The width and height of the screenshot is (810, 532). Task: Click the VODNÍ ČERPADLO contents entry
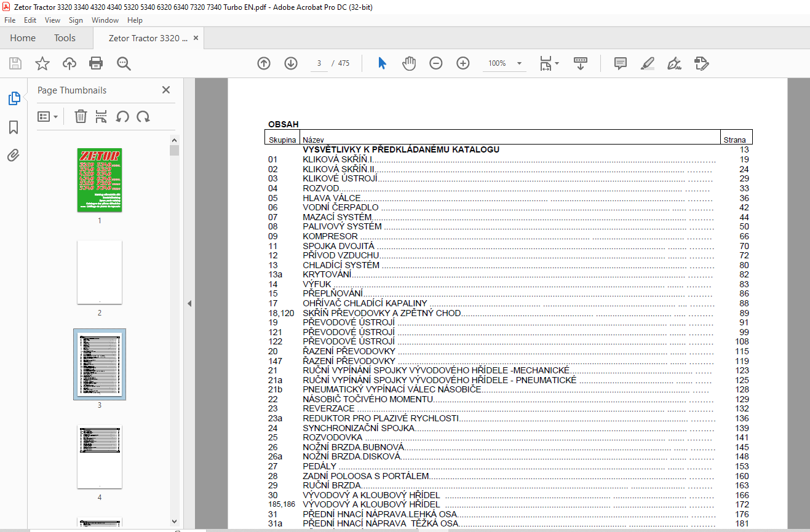click(x=341, y=207)
